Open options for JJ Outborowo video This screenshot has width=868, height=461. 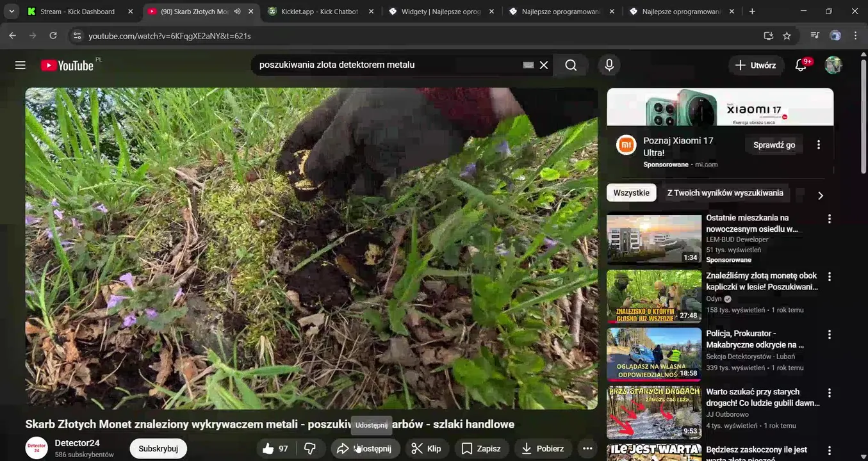point(830,392)
